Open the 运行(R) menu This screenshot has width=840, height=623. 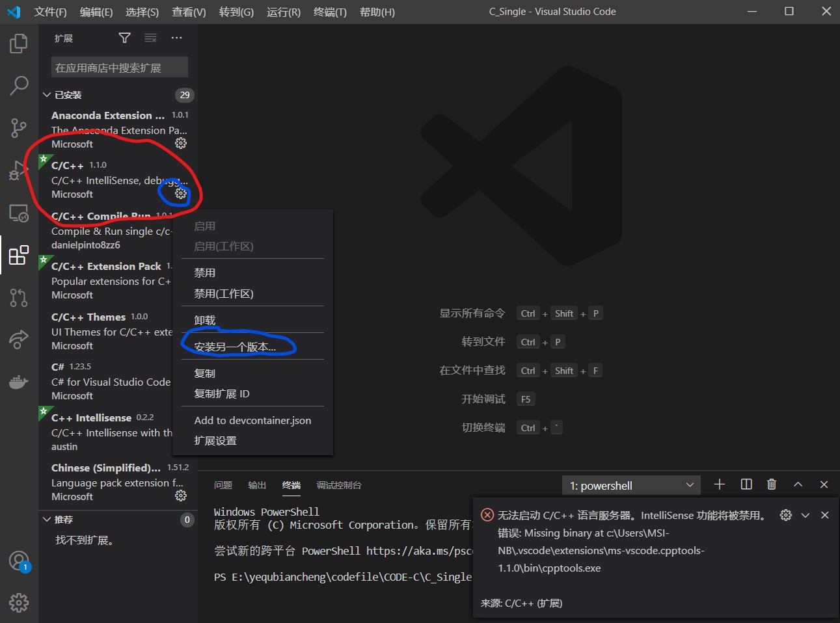point(282,11)
